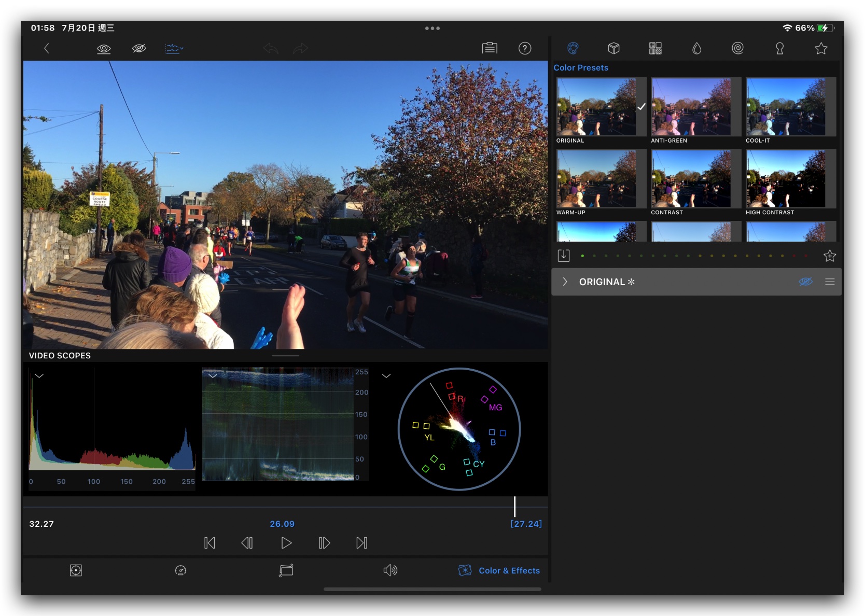Open the histogram scope type dropdown
The height and width of the screenshot is (616, 865).
[39, 376]
